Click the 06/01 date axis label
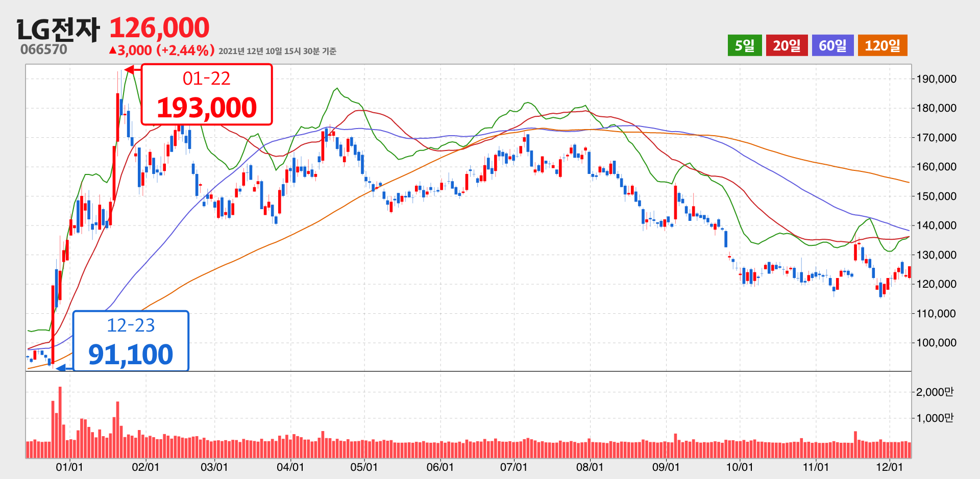 click(440, 467)
